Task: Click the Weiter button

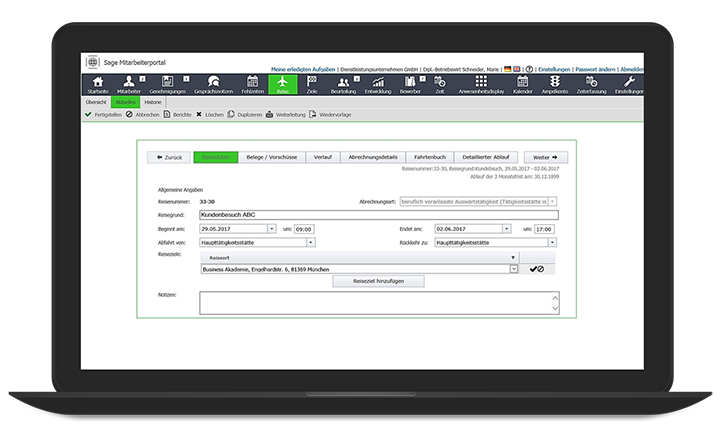Action: (546, 157)
